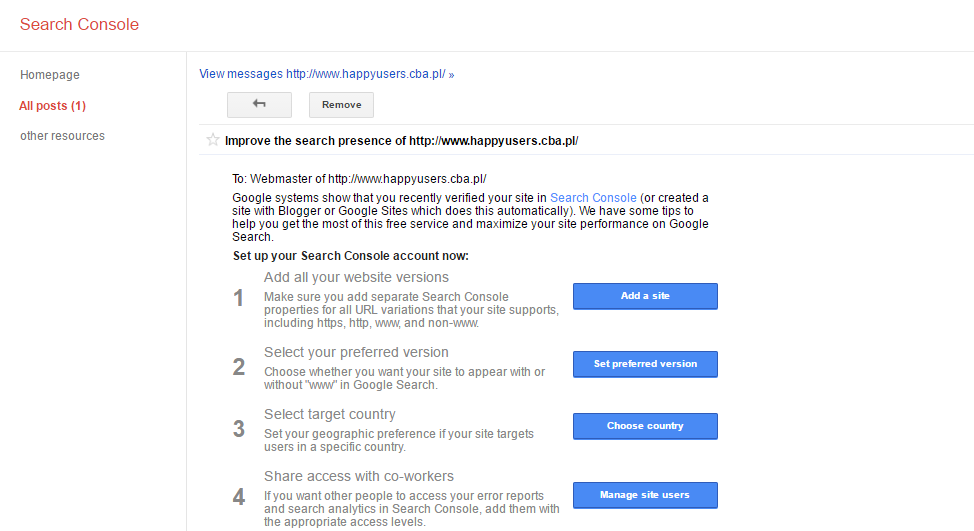Remove this message

click(341, 104)
